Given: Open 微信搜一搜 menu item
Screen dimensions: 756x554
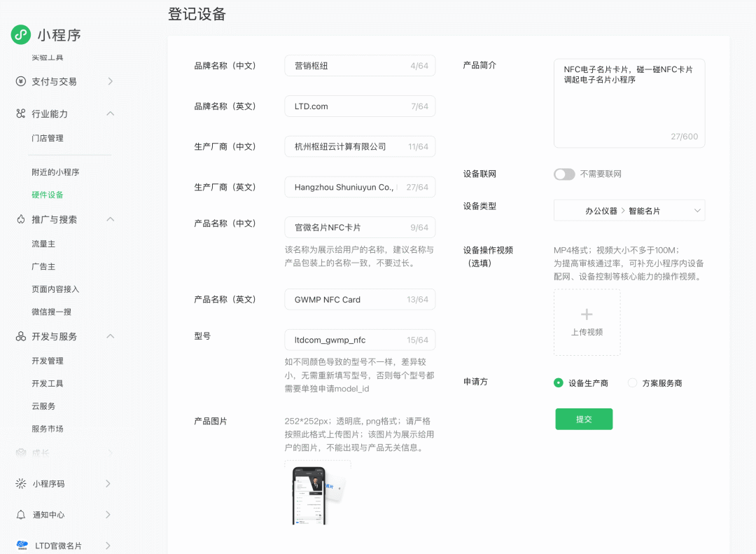Looking at the screenshot, I should coord(52,312).
